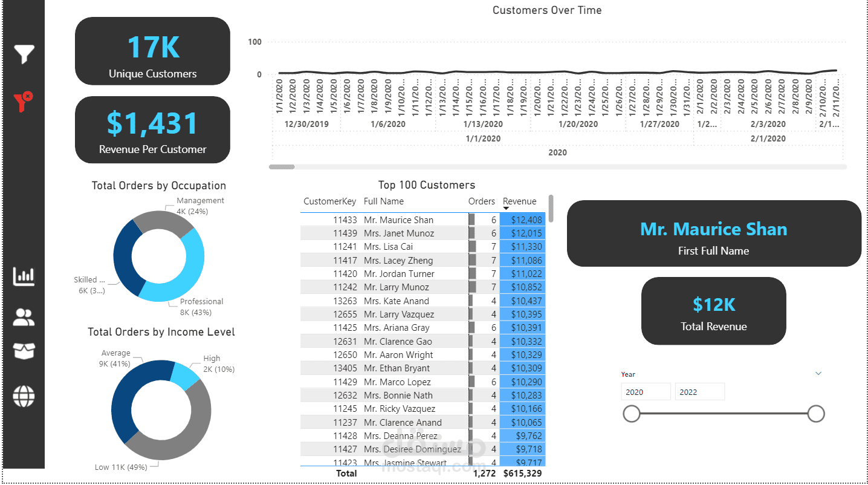Click the $1,431 Revenue Per Customer card
The image size is (868, 485).
[x=152, y=129]
